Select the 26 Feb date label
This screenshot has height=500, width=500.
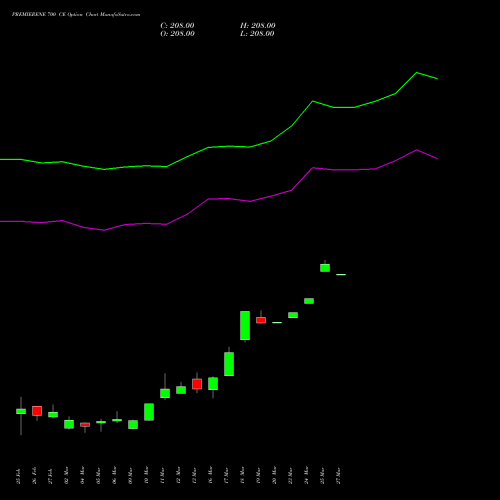[x=35, y=476]
